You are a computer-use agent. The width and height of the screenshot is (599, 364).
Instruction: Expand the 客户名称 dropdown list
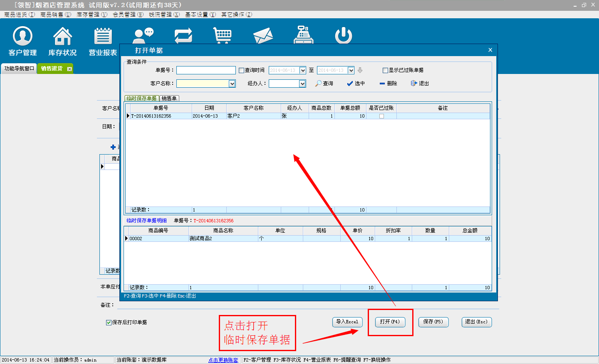click(232, 84)
